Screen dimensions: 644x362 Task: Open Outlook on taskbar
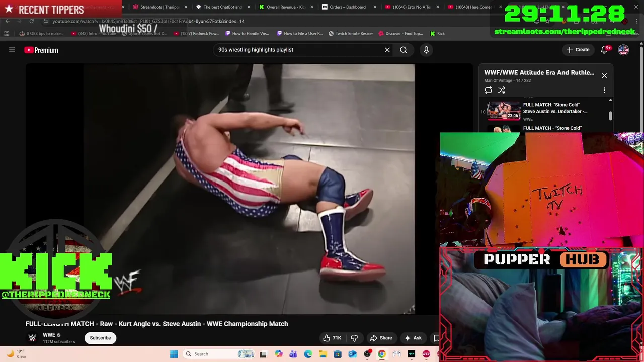coord(352,354)
